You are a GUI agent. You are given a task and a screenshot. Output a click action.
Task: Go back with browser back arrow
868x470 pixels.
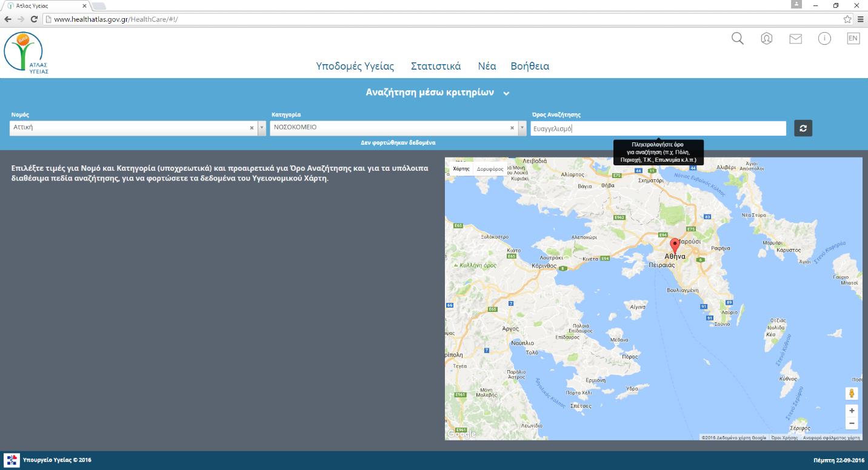pyautogui.click(x=8, y=19)
